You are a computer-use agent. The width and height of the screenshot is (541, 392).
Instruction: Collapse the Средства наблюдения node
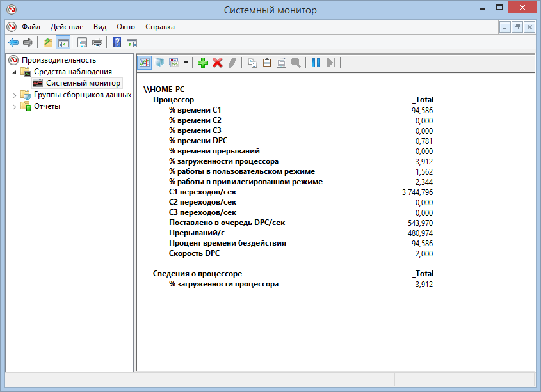click(x=15, y=72)
